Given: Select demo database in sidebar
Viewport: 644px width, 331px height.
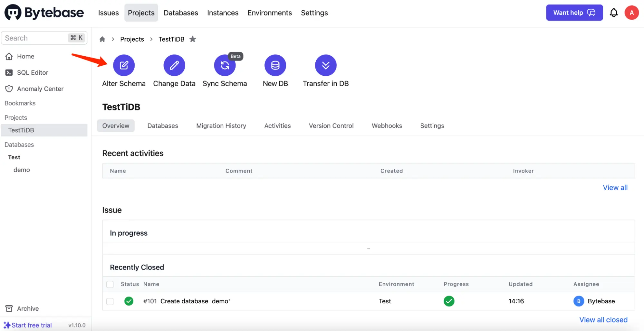Looking at the screenshot, I should 22,170.
